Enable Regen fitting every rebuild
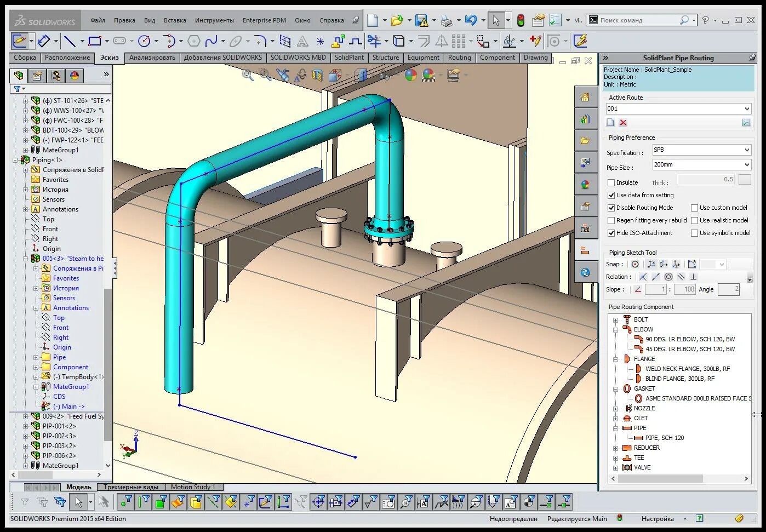The height and width of the screenshot is (532, 766). pos(611,220)
